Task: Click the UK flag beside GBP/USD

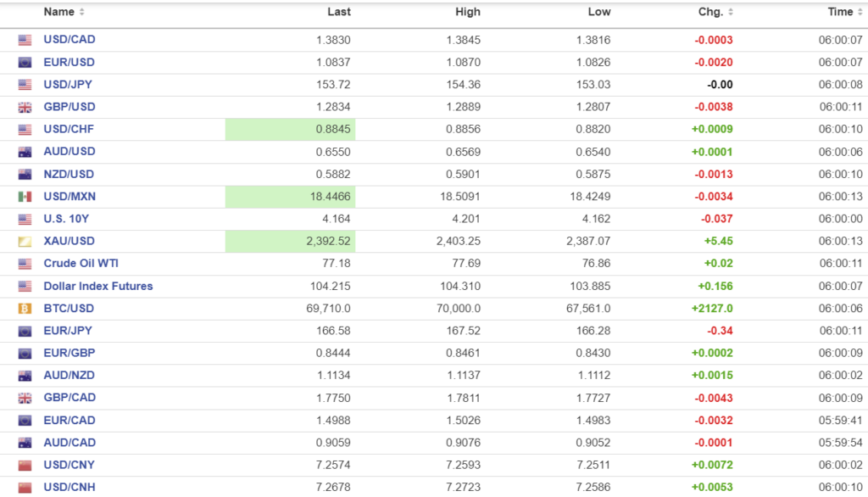Action: [25, 107]
